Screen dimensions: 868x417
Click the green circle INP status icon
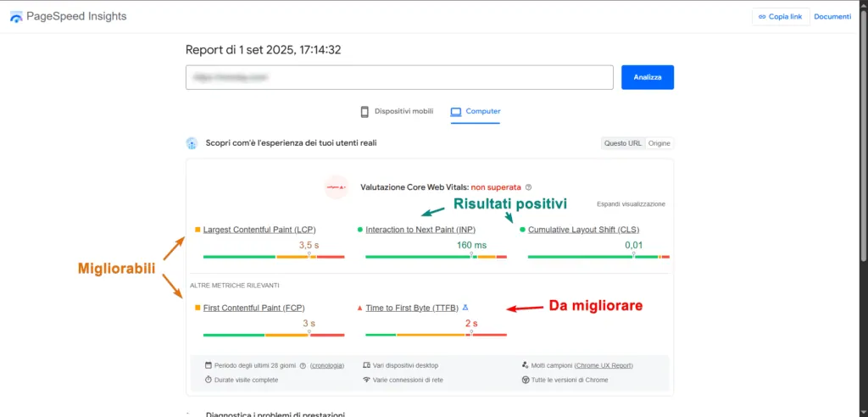[359, 230]
